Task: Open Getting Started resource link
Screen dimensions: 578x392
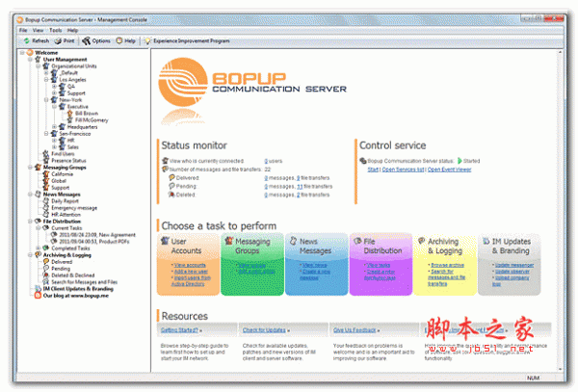Action: (x=179, y=330)
